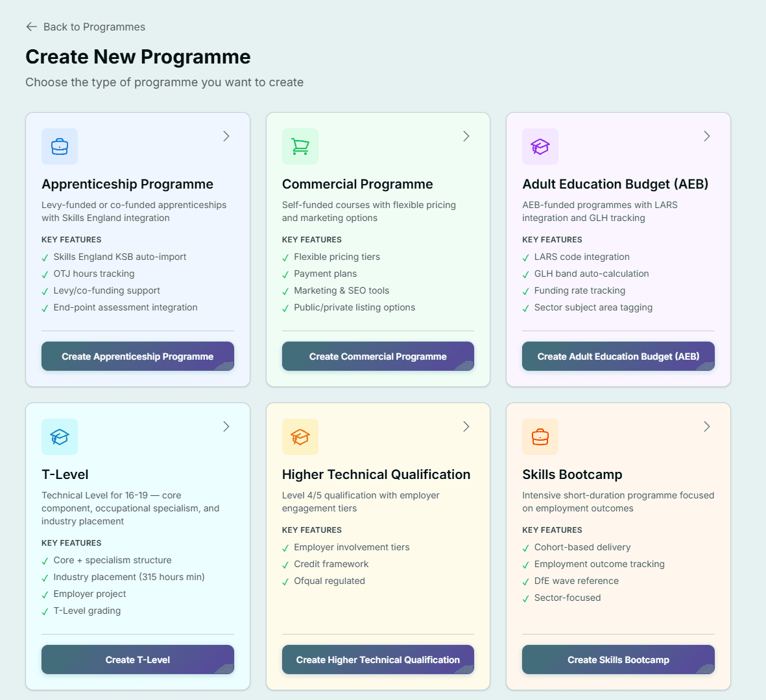Click the Create Apprenticeship Programme button
This screenshot has height=700, width=766.
(x=138, y=356)
